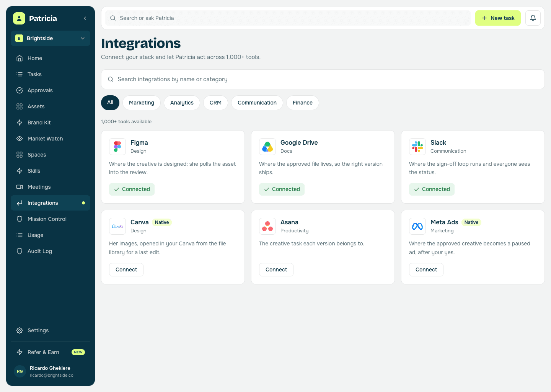Open Skills in the sidebar
The height and width of the screenshot is (392, 551).
pyautogui.click(x=51, y=171)
